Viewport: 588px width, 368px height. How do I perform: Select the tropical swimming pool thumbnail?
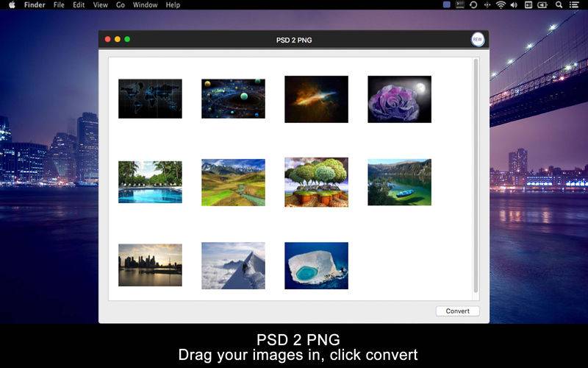click(x=150, y=182)
